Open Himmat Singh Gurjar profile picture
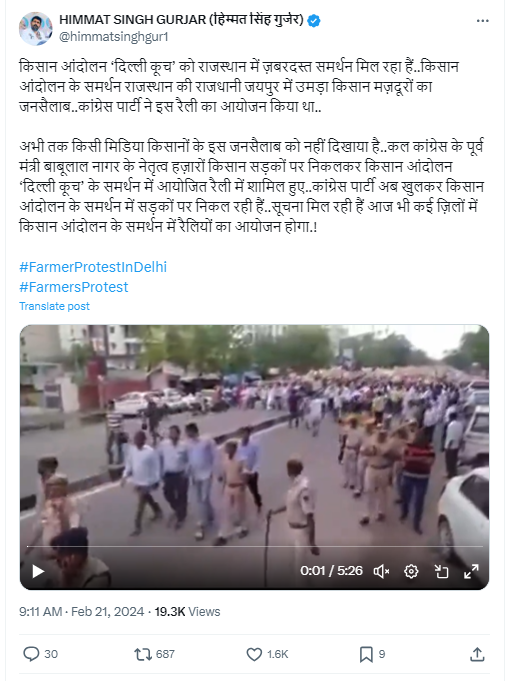Image resolution: width=517 pixels, height=681 pixels. pos(36,28)
